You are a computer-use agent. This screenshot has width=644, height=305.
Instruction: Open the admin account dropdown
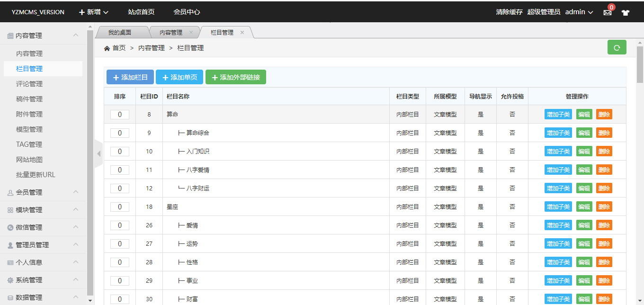click(579, 12)
